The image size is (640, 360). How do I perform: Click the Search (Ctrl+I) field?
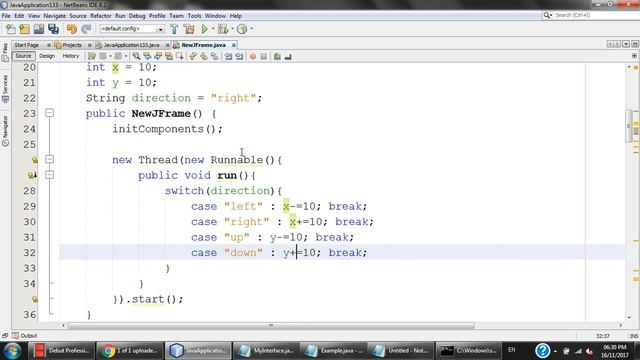point(590,15)
